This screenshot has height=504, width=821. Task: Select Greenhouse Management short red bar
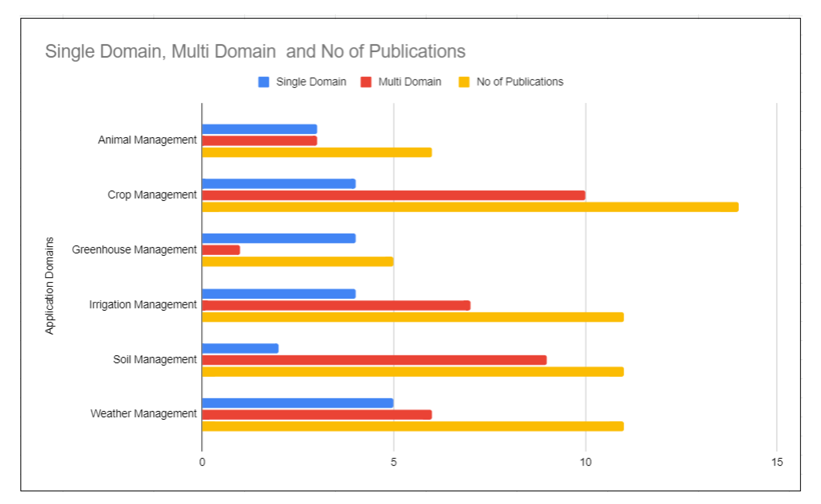(221, 250)
